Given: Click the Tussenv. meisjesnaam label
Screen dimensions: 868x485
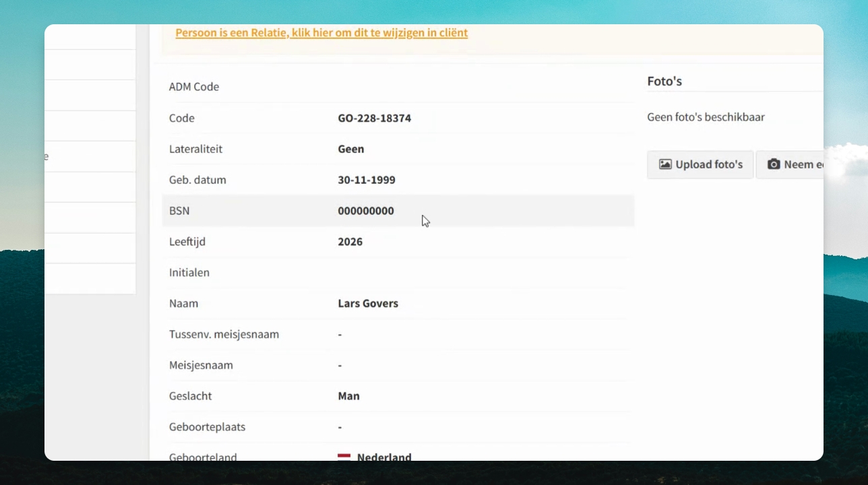Looking at the screenshot, I should (x=224, y=334).
